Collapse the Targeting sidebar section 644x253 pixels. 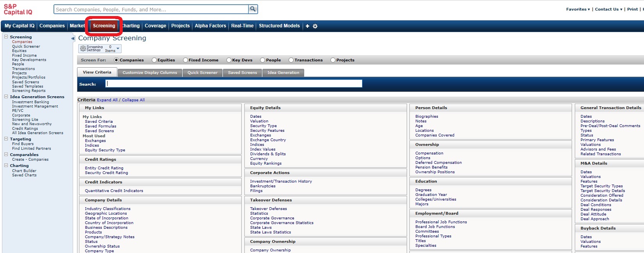pos(6,139)
